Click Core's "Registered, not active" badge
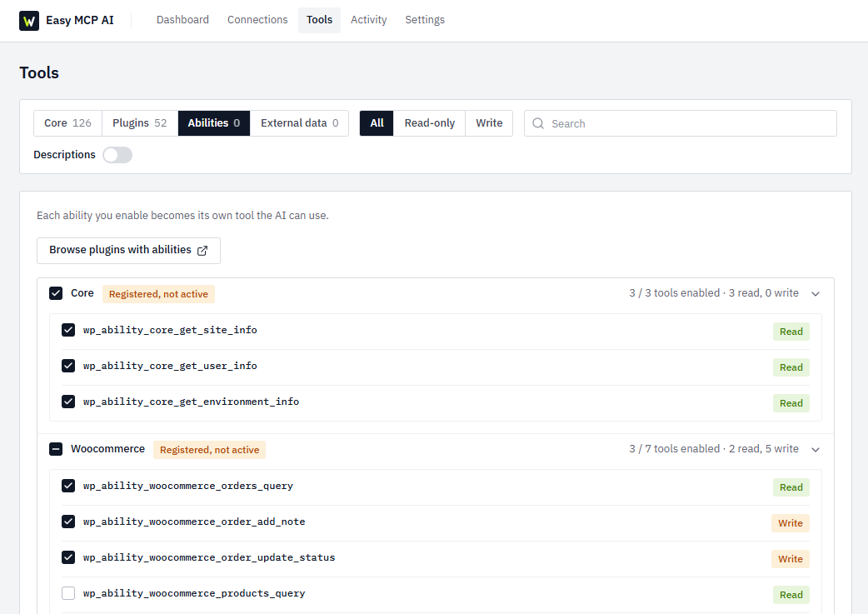 158,294
